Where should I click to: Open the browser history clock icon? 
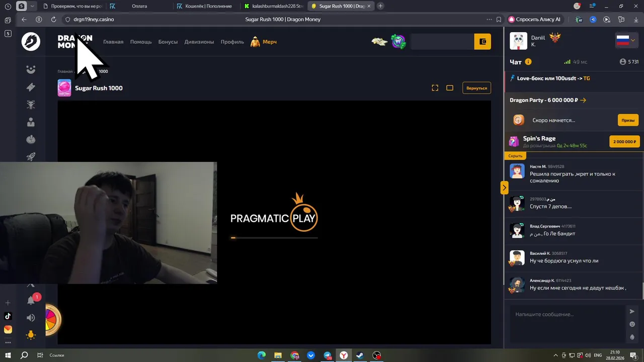click(x=8, y=7)
